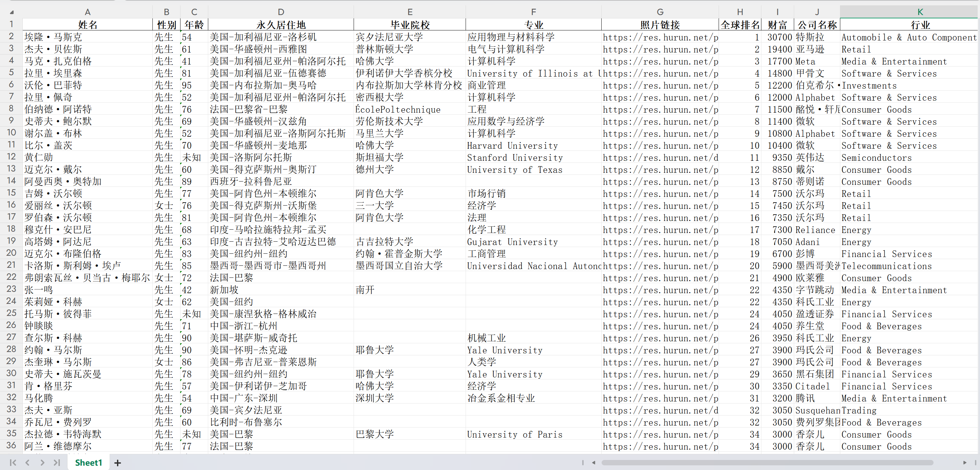Click the previous sheet navigation arrow

tap(27, 462)
